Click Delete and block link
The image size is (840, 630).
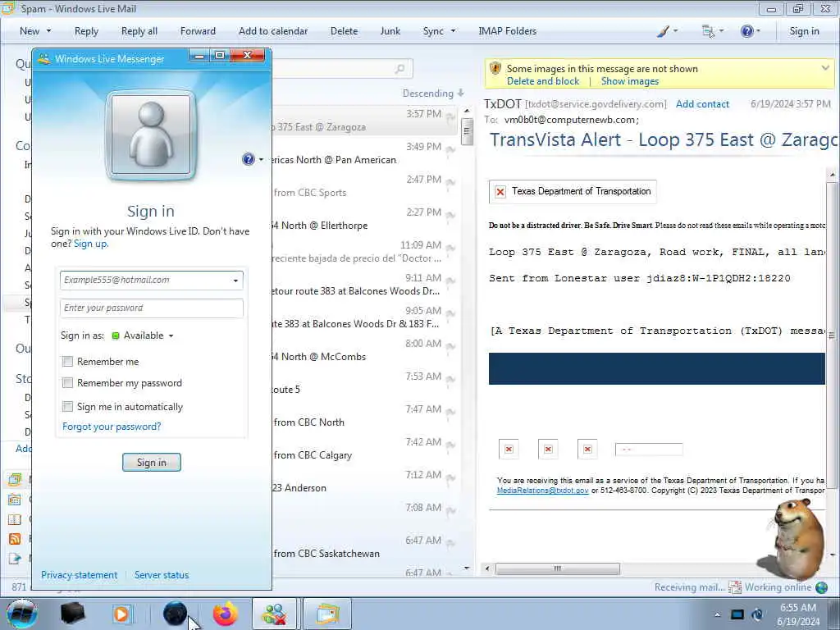point(543,81)
